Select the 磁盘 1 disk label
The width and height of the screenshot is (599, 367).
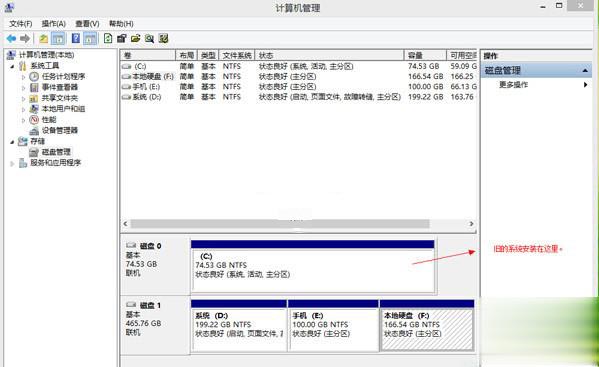[151, 306]
